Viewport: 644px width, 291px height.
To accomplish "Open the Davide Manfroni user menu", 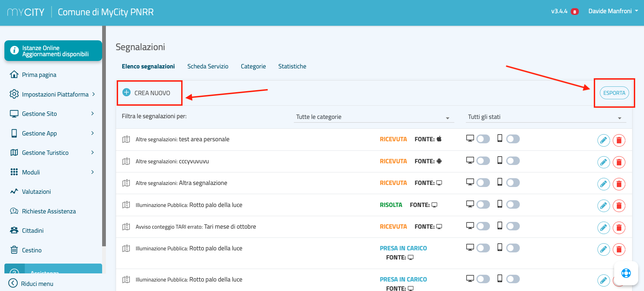I will click(x=613, y=11).
